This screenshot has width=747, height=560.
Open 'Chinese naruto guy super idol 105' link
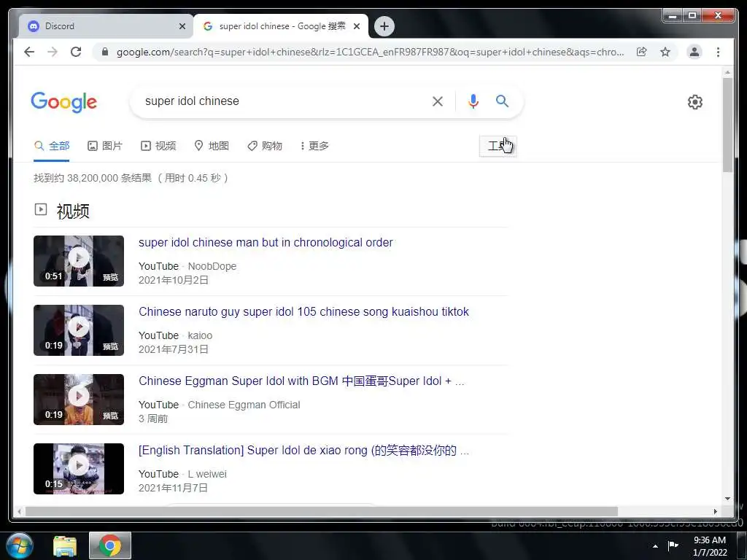[304, 312]
